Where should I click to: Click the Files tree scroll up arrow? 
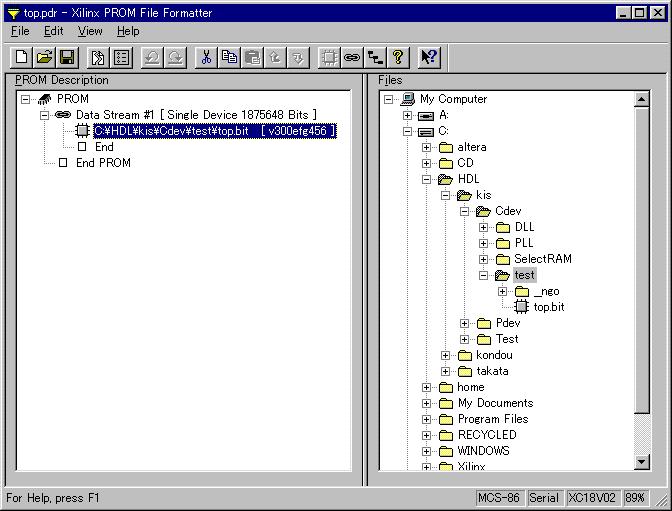642,99
